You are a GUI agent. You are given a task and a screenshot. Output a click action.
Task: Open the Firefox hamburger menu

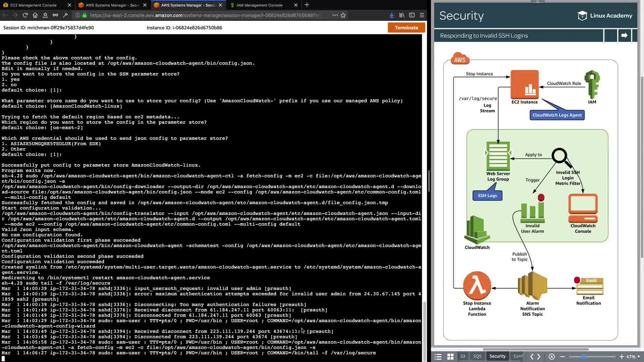[x=422, y=15]
